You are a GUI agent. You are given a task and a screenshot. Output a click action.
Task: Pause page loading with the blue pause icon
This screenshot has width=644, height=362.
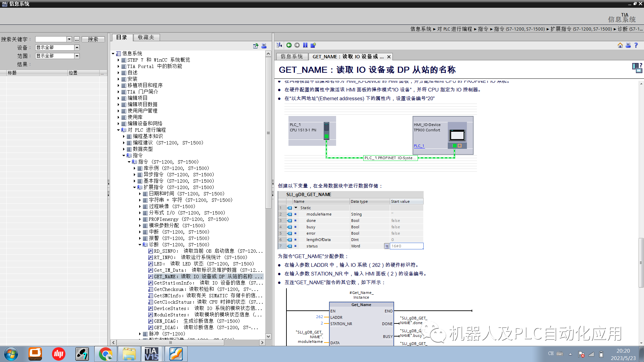[x=305, y=45]
